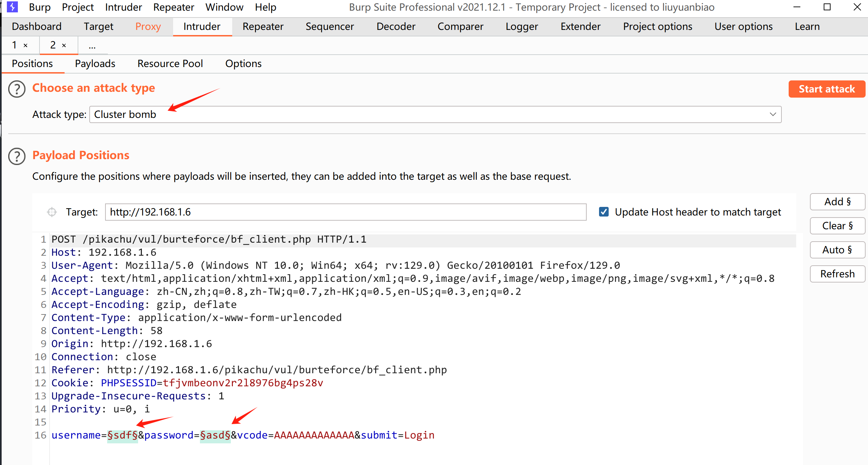Close Intruder attack tab 1
This screenshot has width=868, height=465.
(x=25, y=45)
